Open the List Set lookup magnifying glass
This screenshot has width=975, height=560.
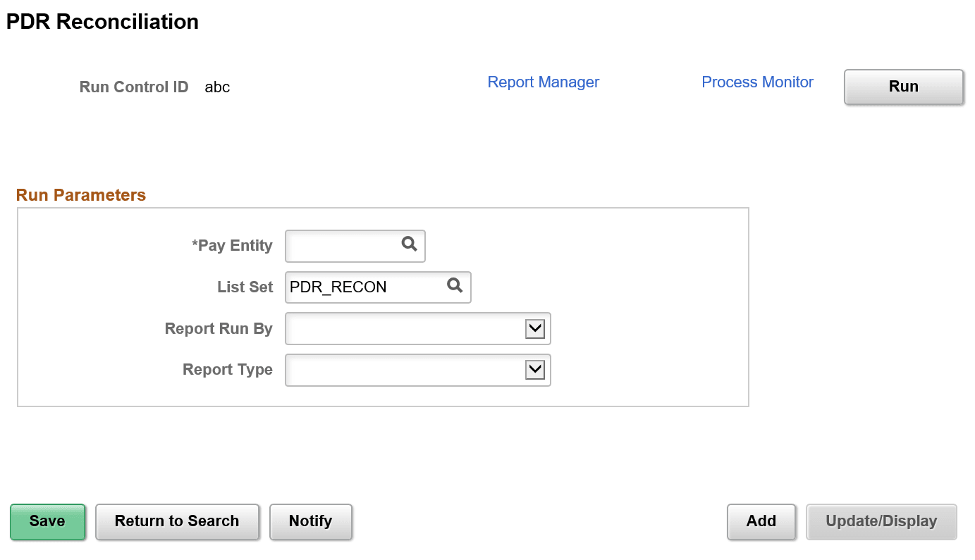[x=455, y=287]
